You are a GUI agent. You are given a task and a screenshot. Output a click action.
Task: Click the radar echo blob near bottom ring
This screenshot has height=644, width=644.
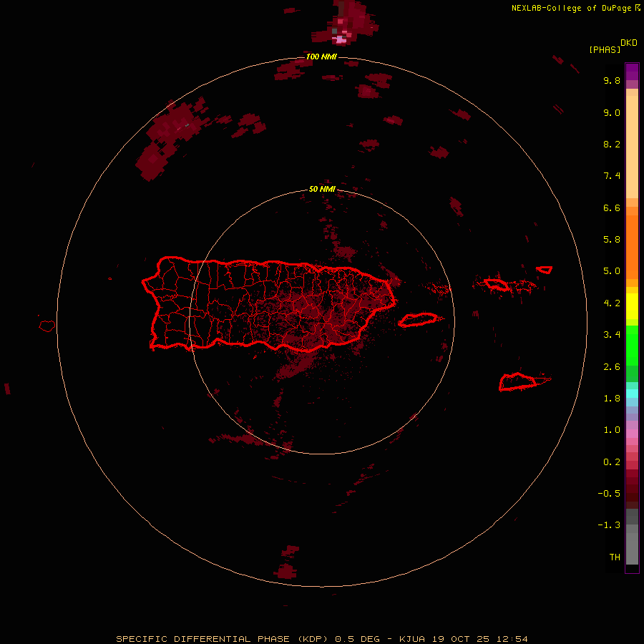coord(286,570)
